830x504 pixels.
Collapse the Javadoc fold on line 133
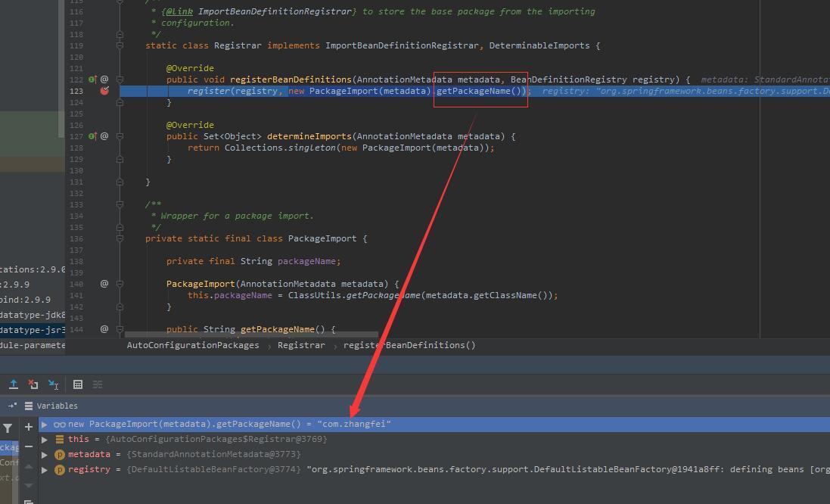(120, 204)
